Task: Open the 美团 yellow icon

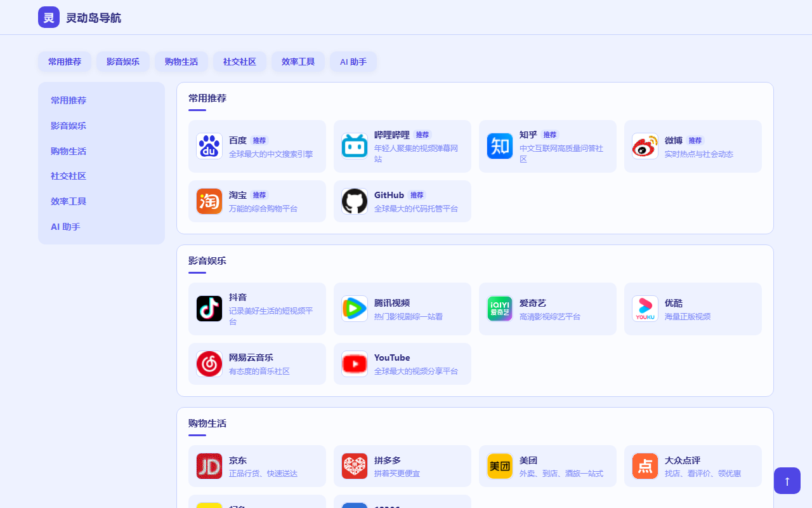Action: tap(500, 466)
